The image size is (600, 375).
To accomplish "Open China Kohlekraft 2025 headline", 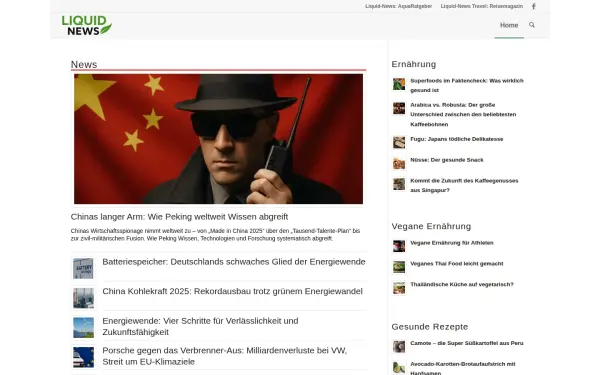I will (232, 291).
